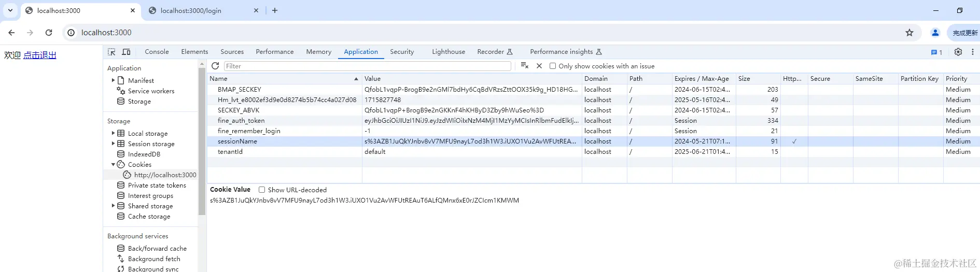The width and height of the screenshot is (980, 272).
Task: Switch to the Elements tab
Action: 194,52
